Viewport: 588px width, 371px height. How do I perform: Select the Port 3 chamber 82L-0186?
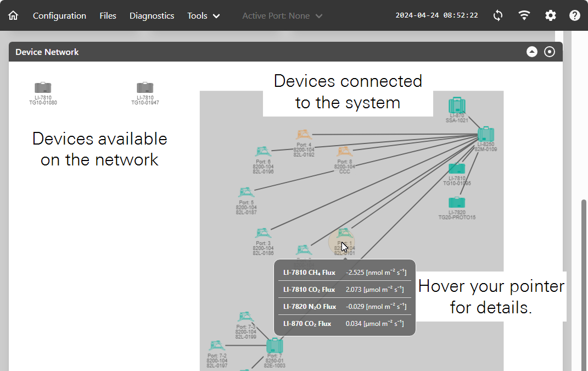pyautogui.click(x=263, y=241)
